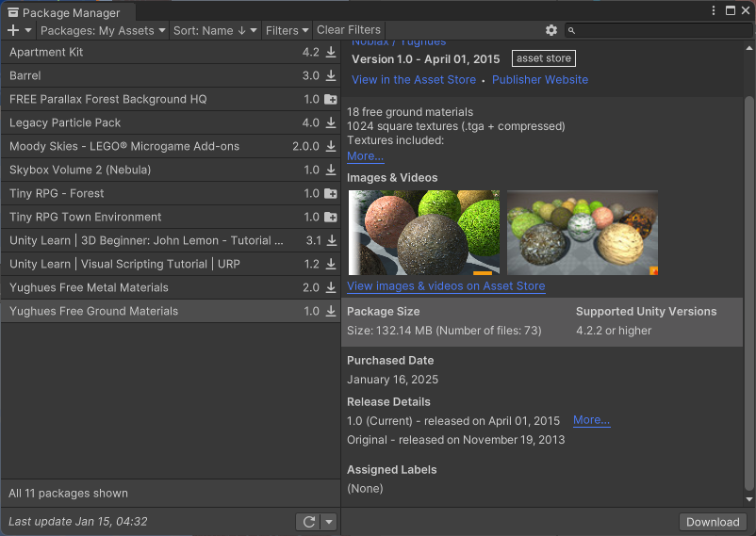Open first ground materials preview thumbnail
This screenshot has width=756, height=536.
click(424, 233)
